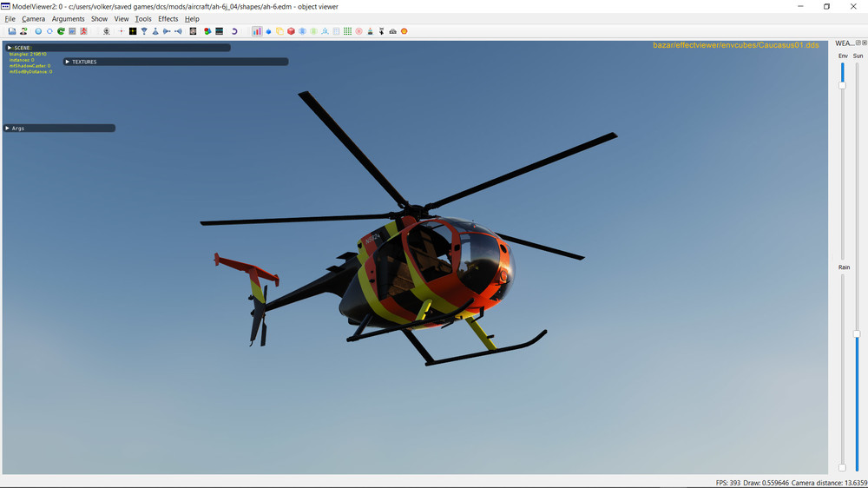
Task: Click the red green blue shapes icon
Action: (x=207, y=31)
